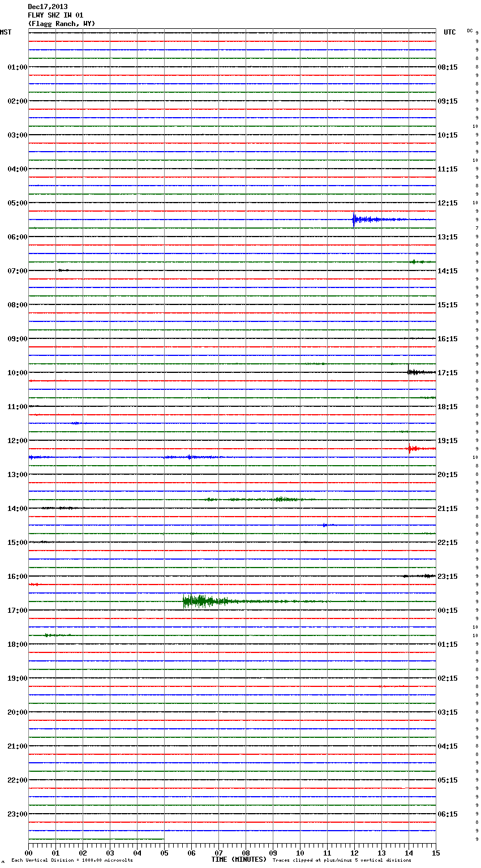Click the UTC timezone label
This screenshot has width=481, height=868.
450,32
